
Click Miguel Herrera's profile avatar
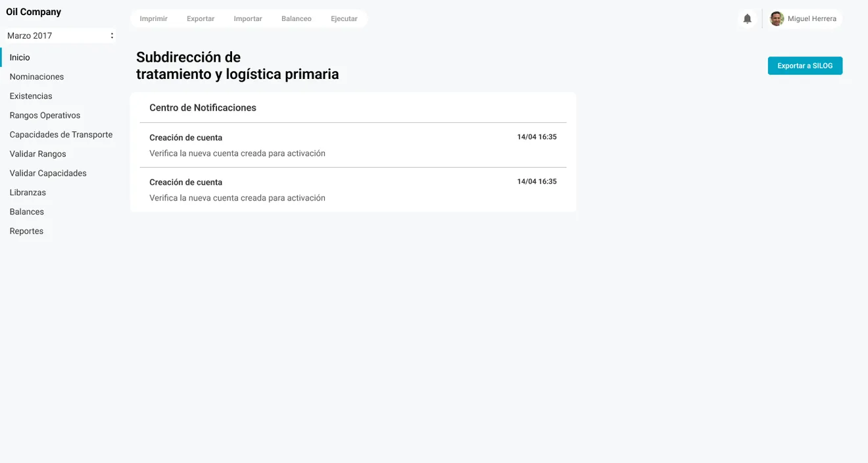(x=777, y=18)
